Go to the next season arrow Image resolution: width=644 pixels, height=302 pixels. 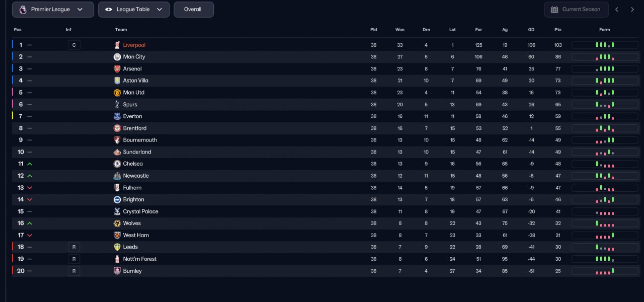tap(632, 10)
